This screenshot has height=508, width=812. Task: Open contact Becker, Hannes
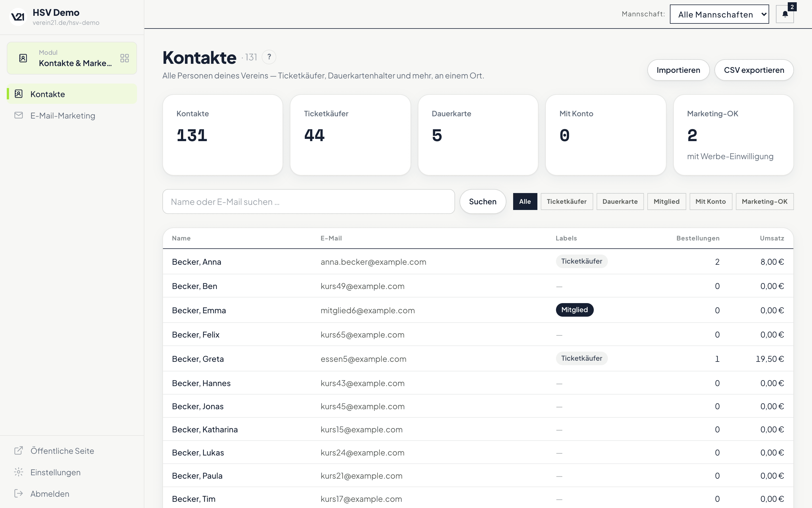pyautogui.click(x=478, y=383)
